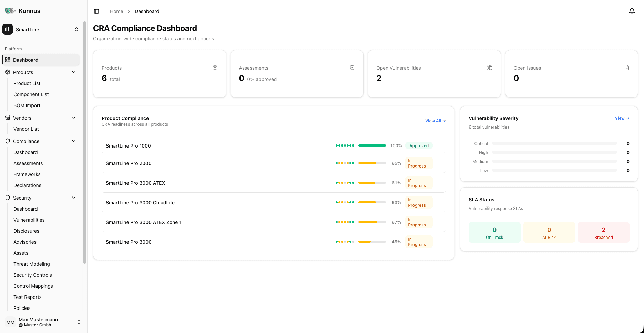This screenshot has height=333, width=644.
Task: Open Vendor List
Action: [x=26, y=129]
